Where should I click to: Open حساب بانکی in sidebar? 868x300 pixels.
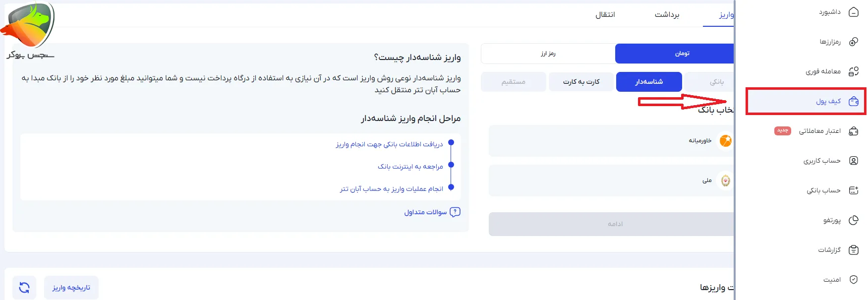[x=824, y=190]
